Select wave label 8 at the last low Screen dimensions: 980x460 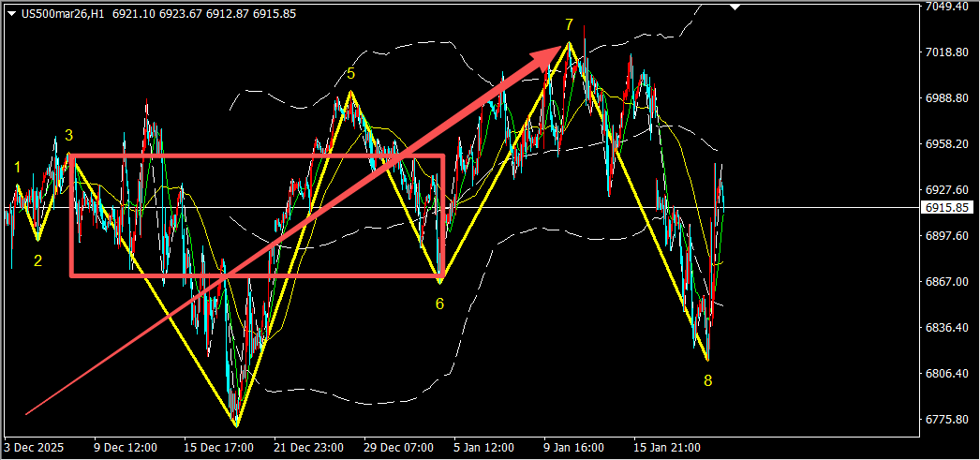coord(707,380)
